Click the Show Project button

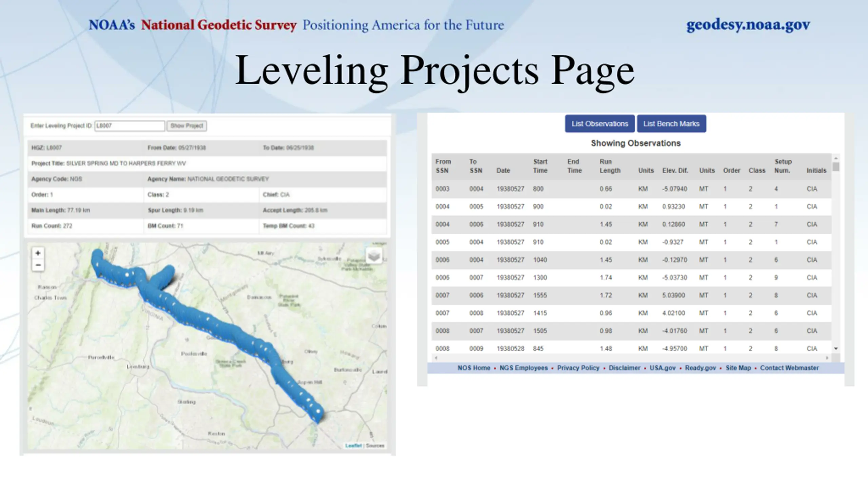click(x=186, y=126)
